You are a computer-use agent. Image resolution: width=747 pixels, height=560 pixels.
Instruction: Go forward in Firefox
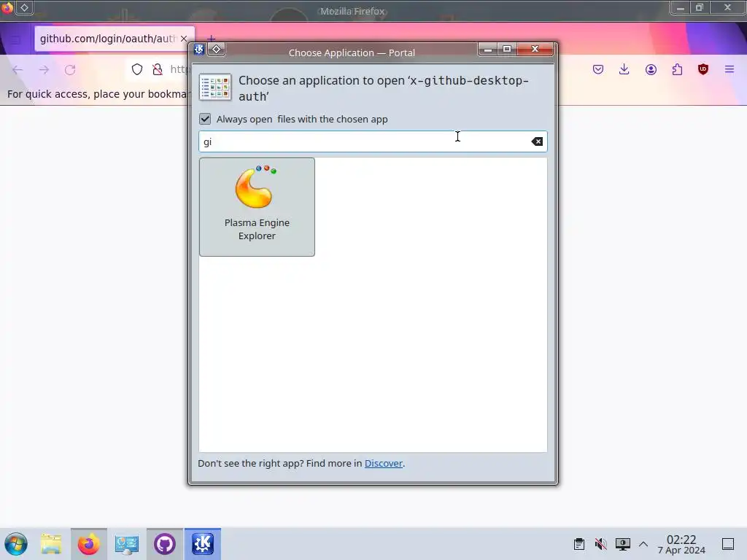pyautogui.click(x=44, y=70)
